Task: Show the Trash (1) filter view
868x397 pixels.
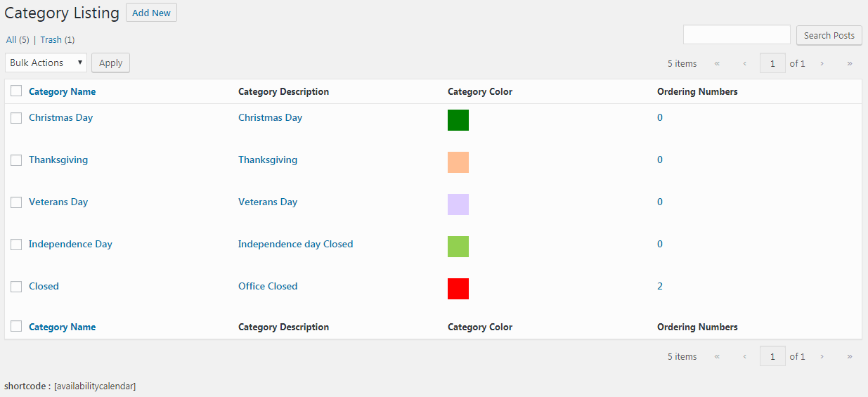Action: click(58, 39)
